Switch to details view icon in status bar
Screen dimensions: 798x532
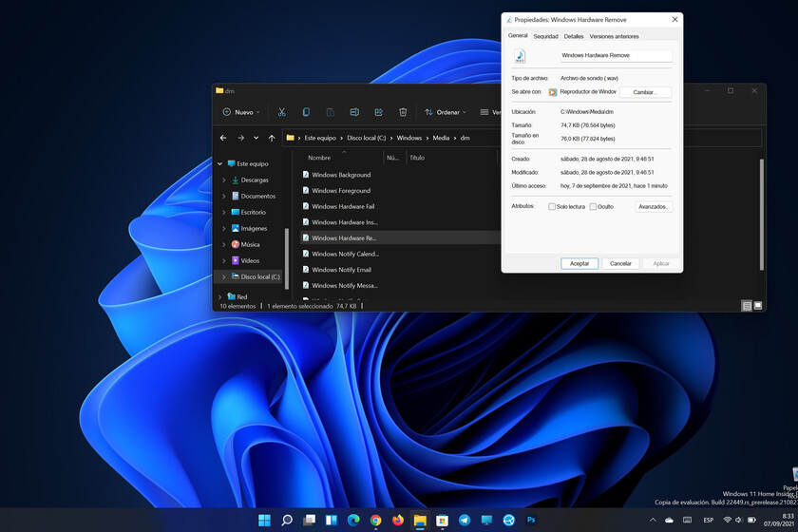(747, 306)
